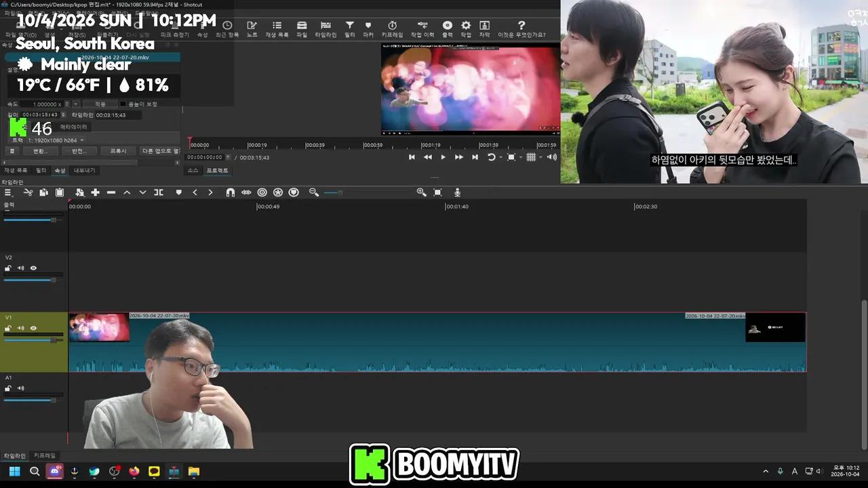Lock the V2 track
868x488 pixels.
click(x=8, y=268)
